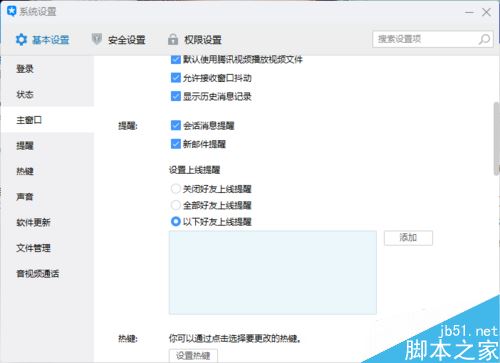This screenshot has height=363, width=500.
Task: Select 热键 in the sidebar
Action: pos(47,171)
